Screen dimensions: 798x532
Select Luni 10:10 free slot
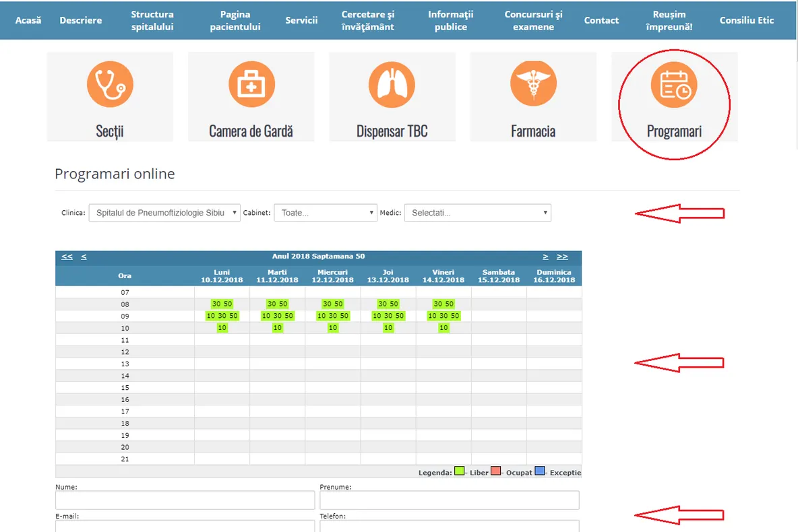pos(222,327)
